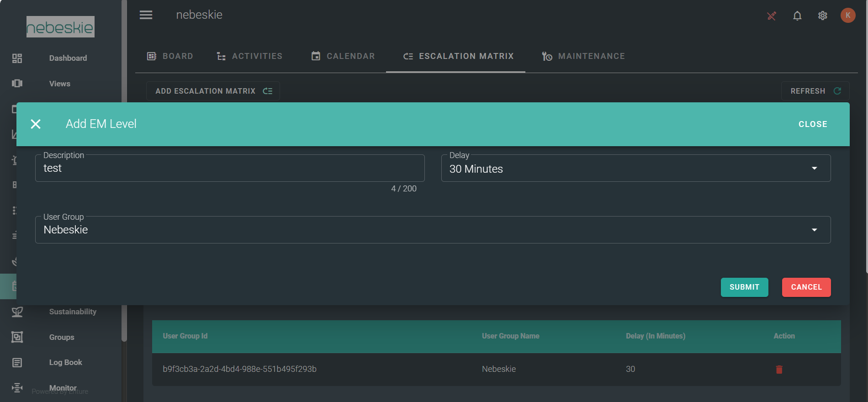Open the settings gear icon
Viewport: 868px width, 402px height.
822,16
